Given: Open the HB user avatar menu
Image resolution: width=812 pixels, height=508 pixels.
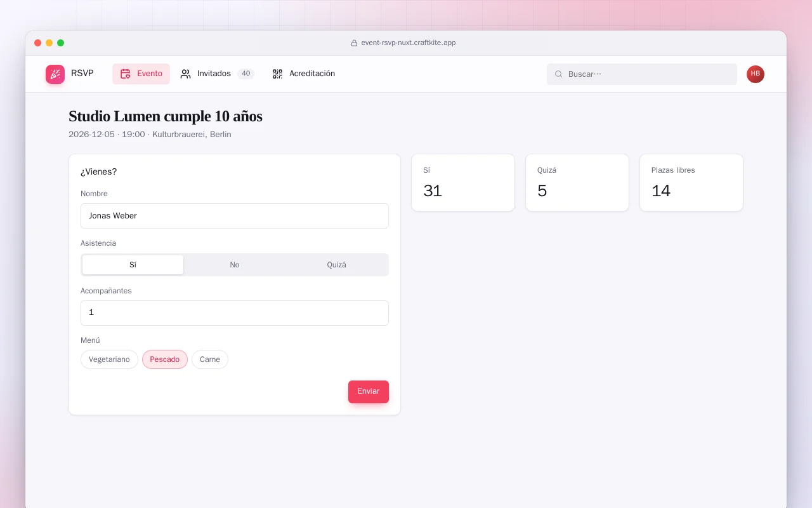Looking at the screenshot, I should pyautogui.click(x=756, y=74).
